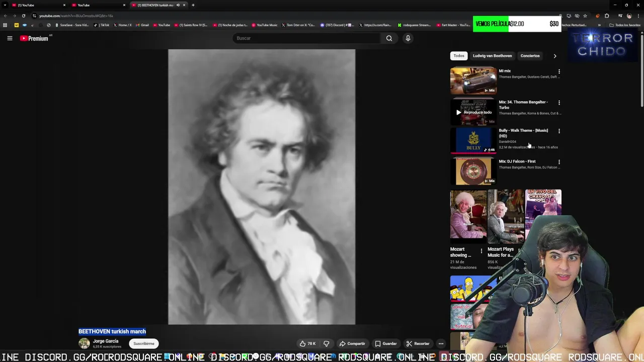
Task: Save the video with the Guardar button
Action: [386, 344]
